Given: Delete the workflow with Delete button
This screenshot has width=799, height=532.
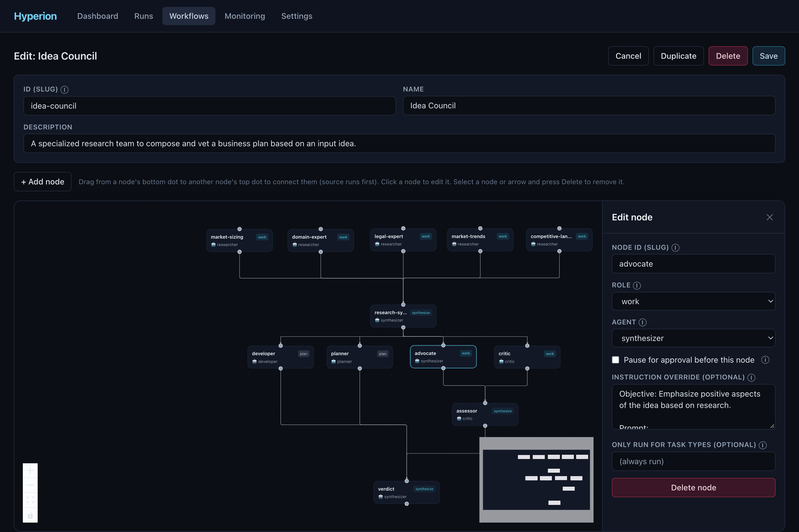Looking at the screenshot, I should pos(728,56).
